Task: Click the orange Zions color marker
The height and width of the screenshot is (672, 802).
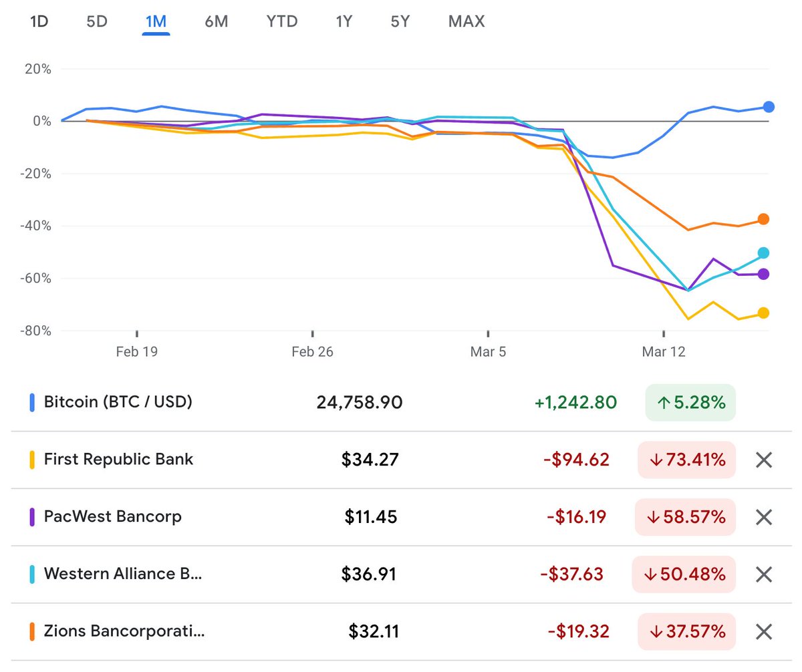Action: [x=32, y=632]
